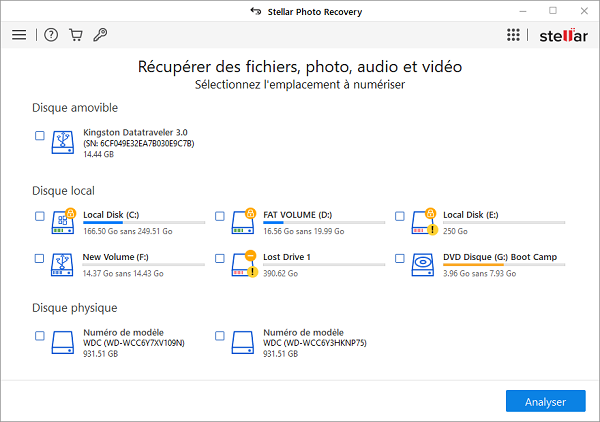Select the 'Local Disk (C:)' label

pos(111,215)
